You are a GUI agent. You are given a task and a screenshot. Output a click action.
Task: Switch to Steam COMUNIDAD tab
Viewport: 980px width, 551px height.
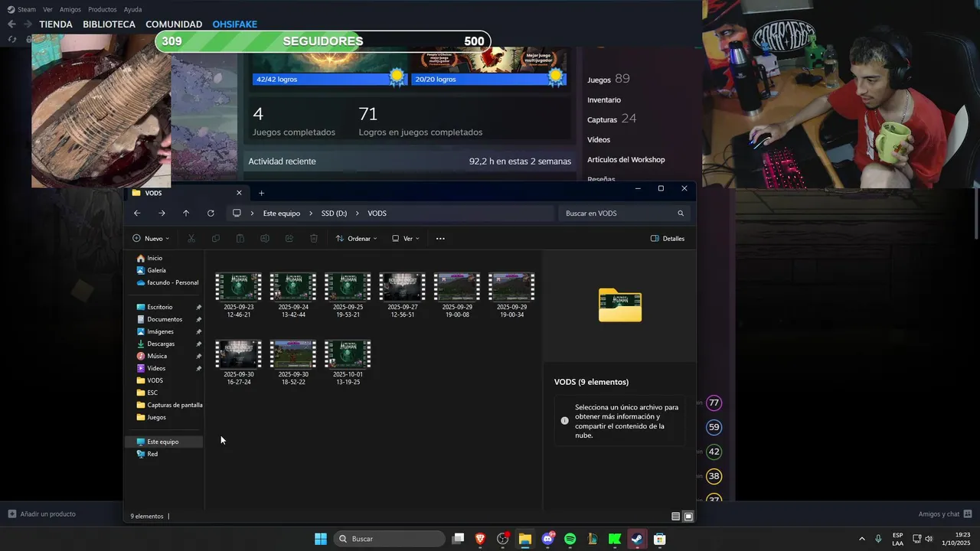click(x=174, y=24)
